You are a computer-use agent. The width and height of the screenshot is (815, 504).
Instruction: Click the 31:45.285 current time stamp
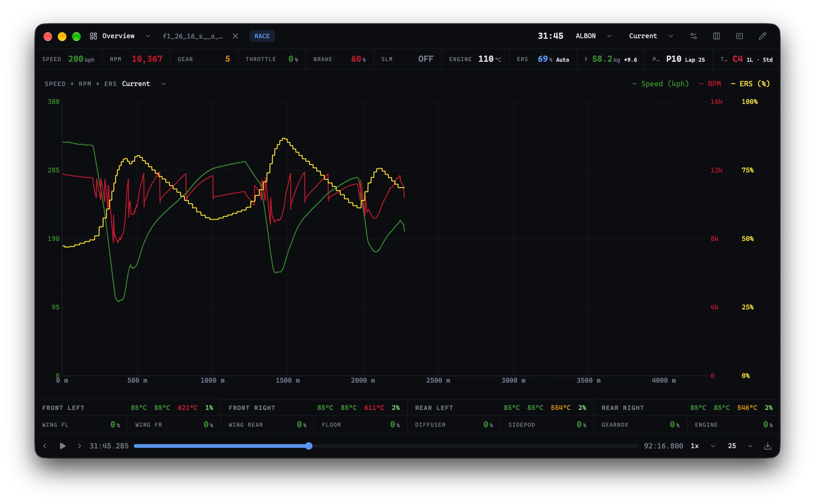[x=109, y=446]
